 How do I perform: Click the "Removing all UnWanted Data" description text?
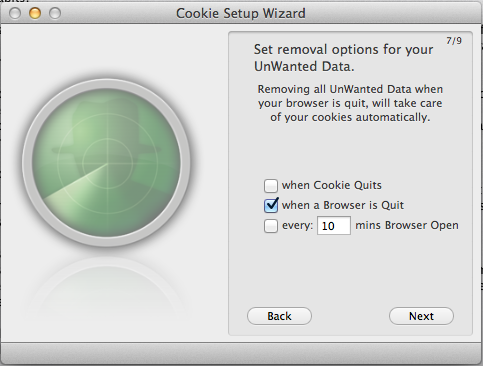[350, 103]
